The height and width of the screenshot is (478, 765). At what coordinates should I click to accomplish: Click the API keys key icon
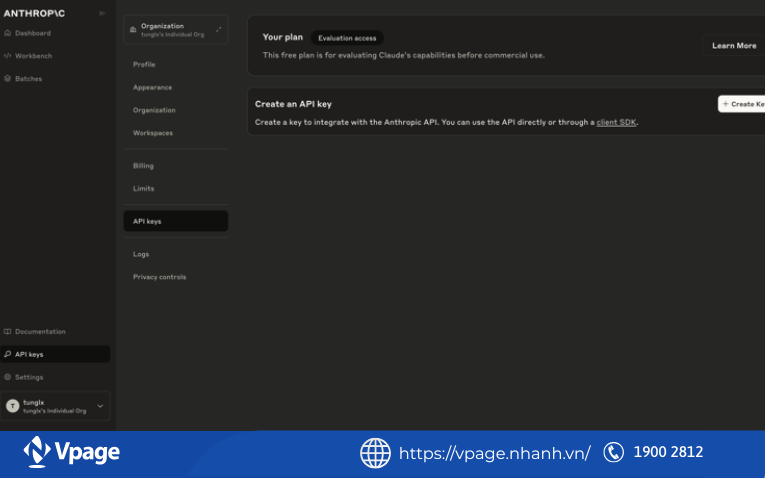(7, 354)
